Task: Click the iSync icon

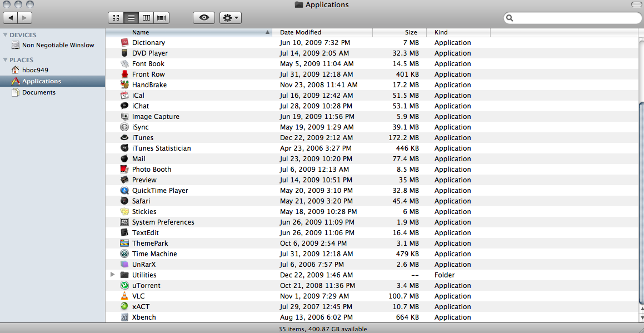Action: pos(125,127)
